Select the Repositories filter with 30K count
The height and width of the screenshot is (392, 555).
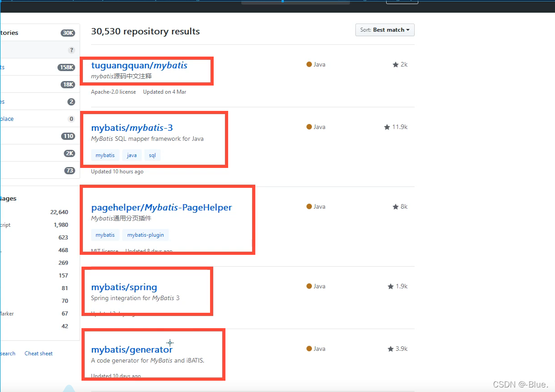pyautogui.click(x=40, y=33)
